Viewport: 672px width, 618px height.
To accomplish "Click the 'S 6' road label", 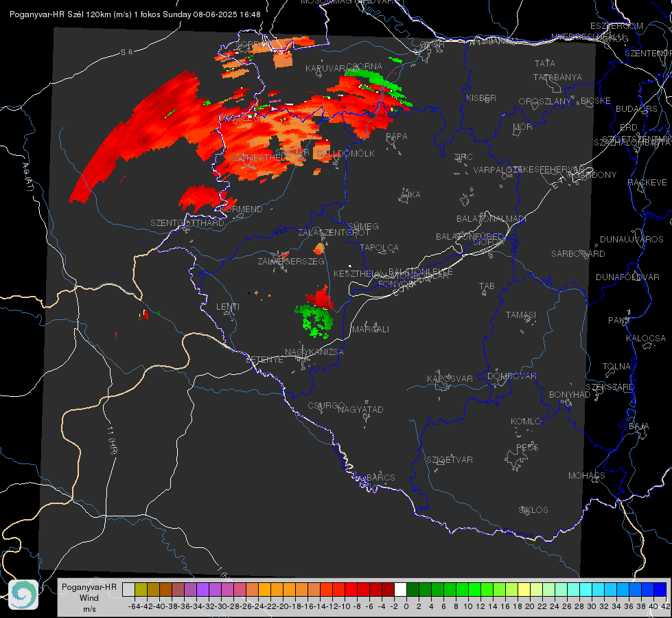I will point(126,52).
